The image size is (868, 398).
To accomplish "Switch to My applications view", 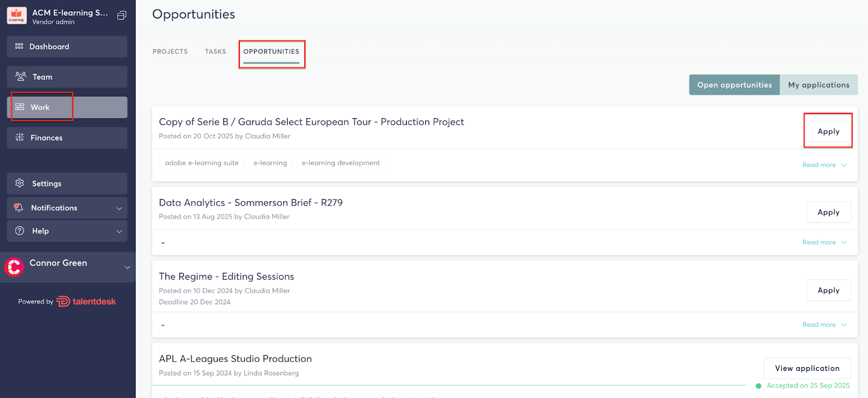I will (x=818, y=85).
